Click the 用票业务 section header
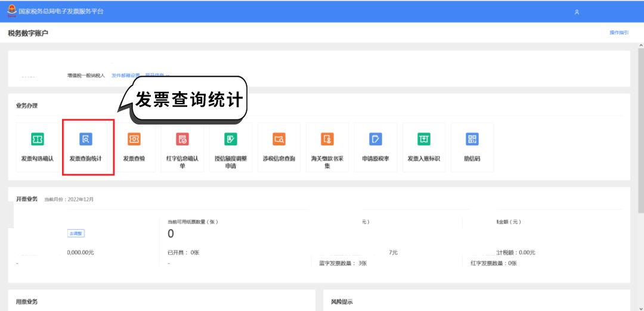The width and height of the screenshot is (644, 311). [26, 302]
